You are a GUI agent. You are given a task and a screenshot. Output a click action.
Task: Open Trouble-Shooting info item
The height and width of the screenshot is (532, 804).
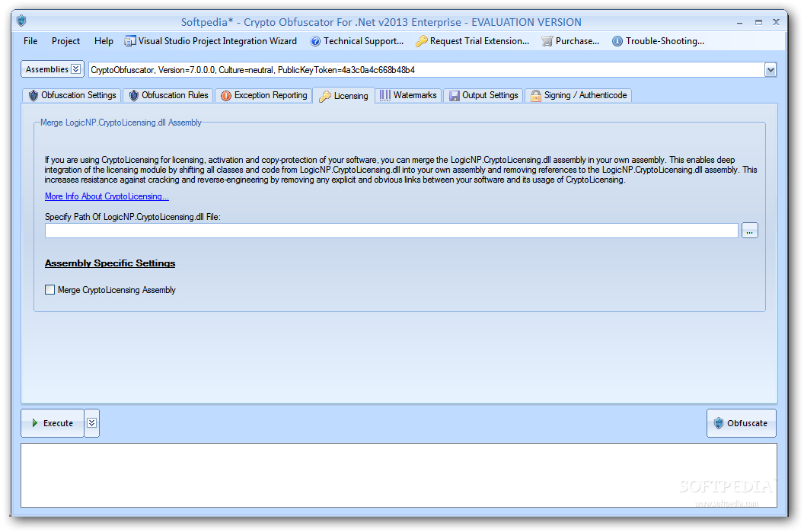tap(658, 41)
